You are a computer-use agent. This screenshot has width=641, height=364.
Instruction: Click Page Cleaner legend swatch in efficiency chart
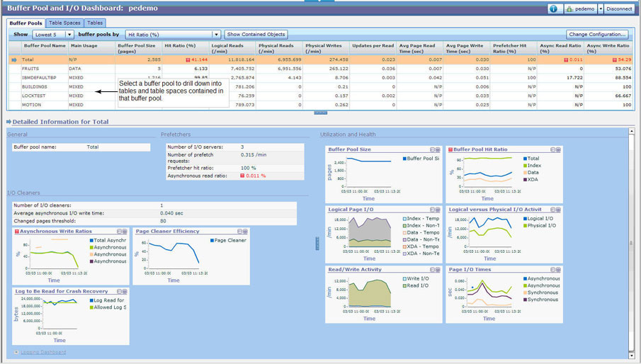pyautogui.click(x=212, y=241)
